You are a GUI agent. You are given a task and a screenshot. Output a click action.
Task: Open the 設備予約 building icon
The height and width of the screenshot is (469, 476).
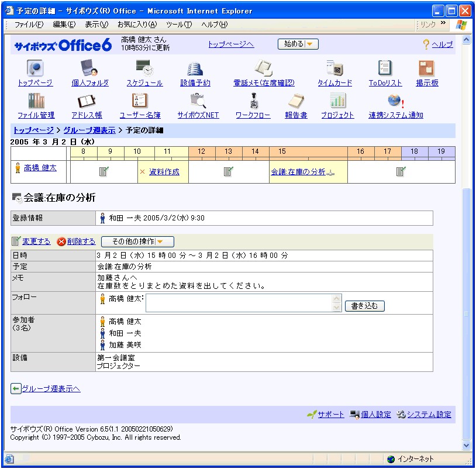click(195, 68)
